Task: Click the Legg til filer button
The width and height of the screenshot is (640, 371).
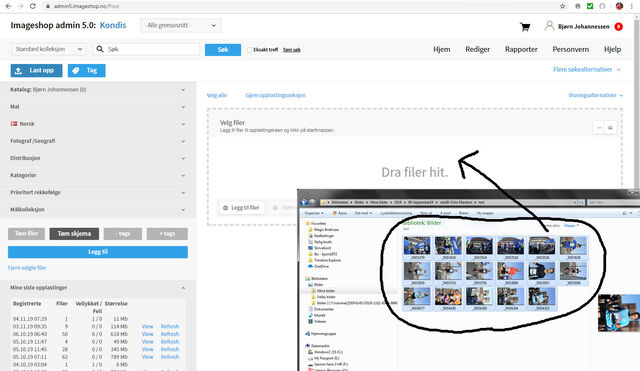Action: (x=242, y=208)
